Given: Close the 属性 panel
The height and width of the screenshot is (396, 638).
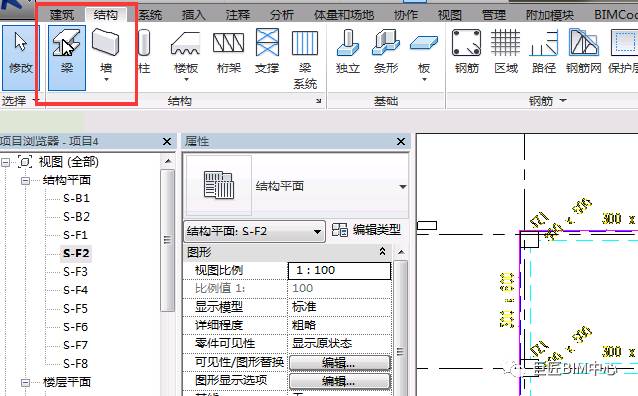Looking at the screenshot, I should point(401,142).
